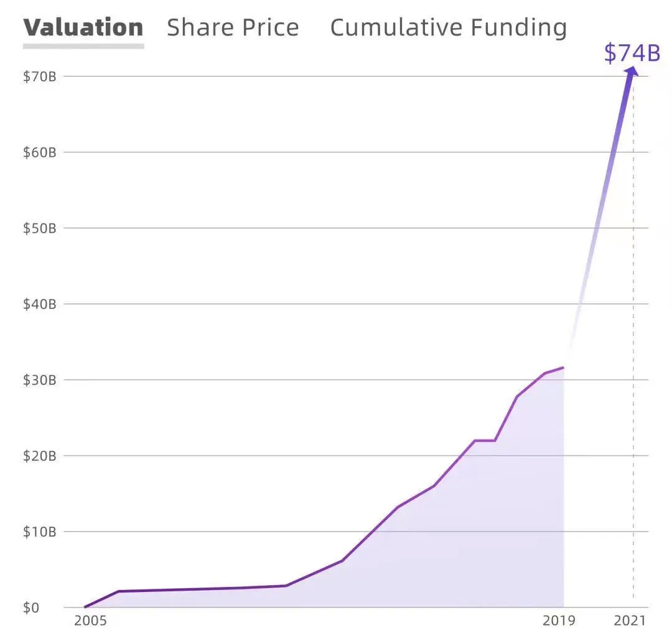Switch to the Share Price tab
Image resolution: width=672 pixels, height=638 pixels.
233,28
